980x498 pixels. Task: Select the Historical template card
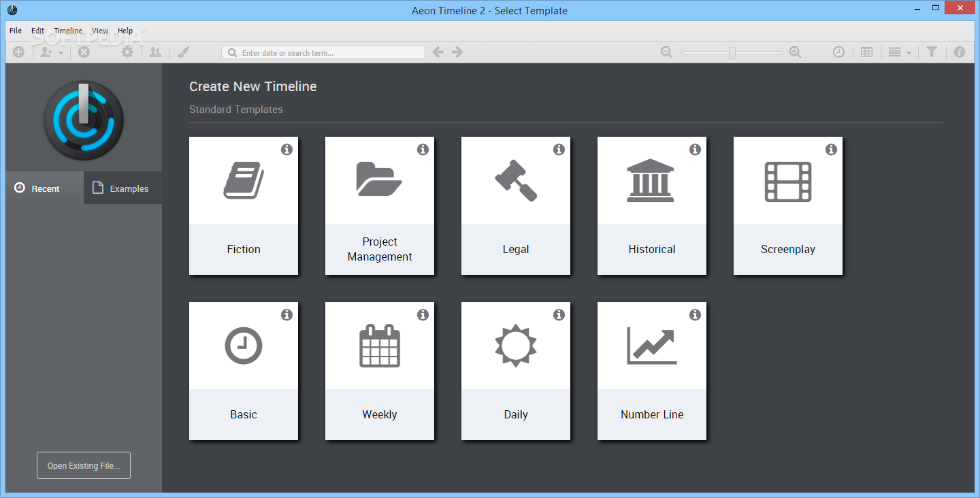click(652, 205)
